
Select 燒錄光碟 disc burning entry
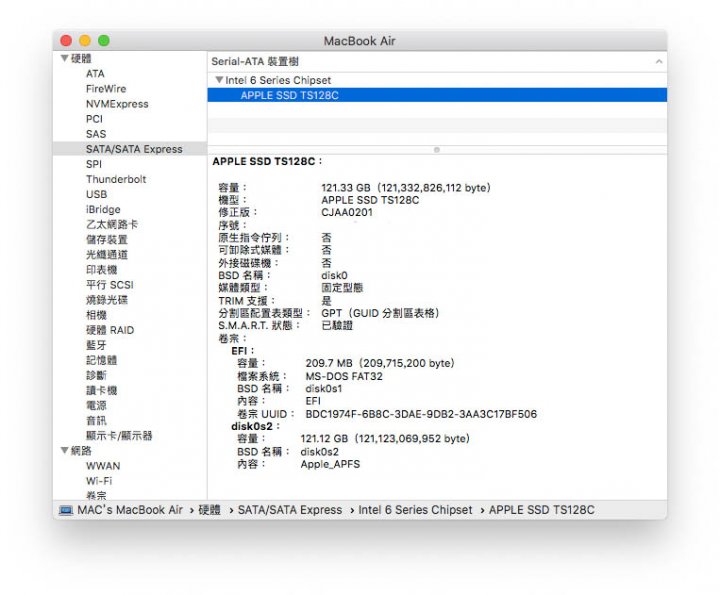point(107,300)
